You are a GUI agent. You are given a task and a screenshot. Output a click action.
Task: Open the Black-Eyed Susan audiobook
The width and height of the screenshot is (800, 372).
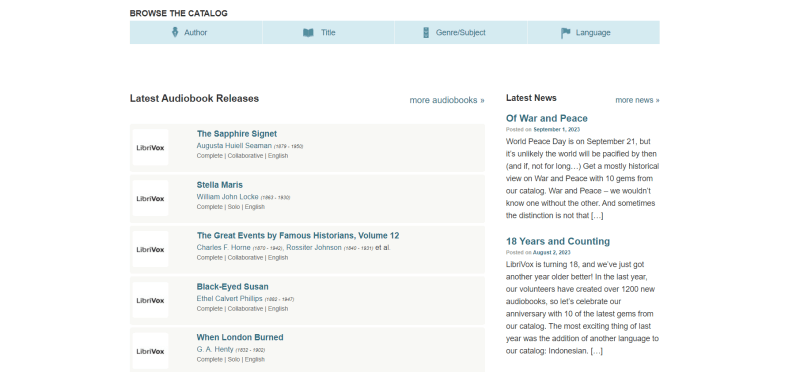coord(233,286)
